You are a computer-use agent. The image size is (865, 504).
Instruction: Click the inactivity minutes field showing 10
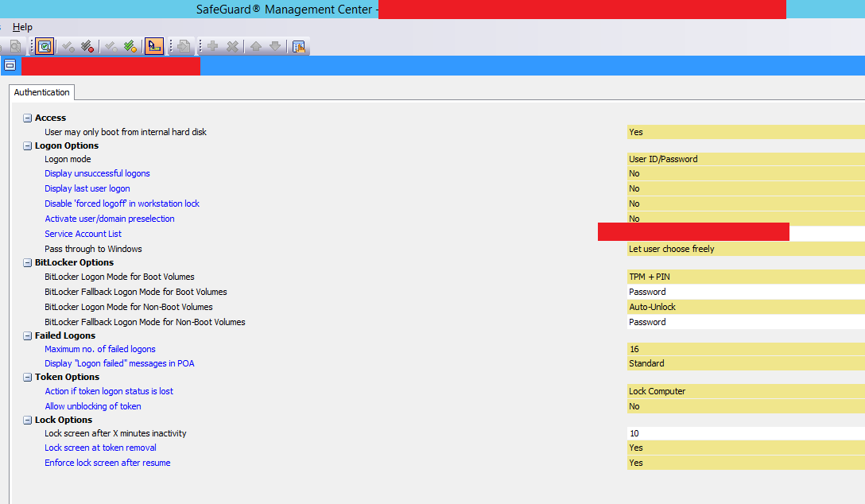click(x=746, y=433)
